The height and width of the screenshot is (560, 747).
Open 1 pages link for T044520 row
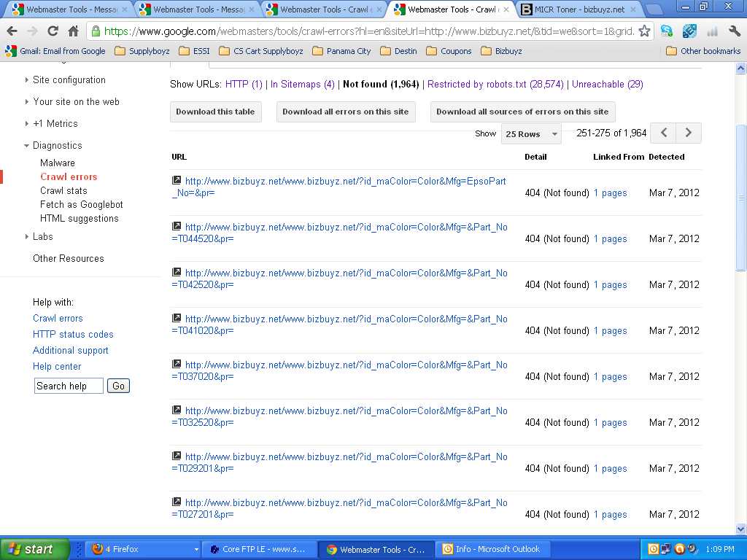611,239
